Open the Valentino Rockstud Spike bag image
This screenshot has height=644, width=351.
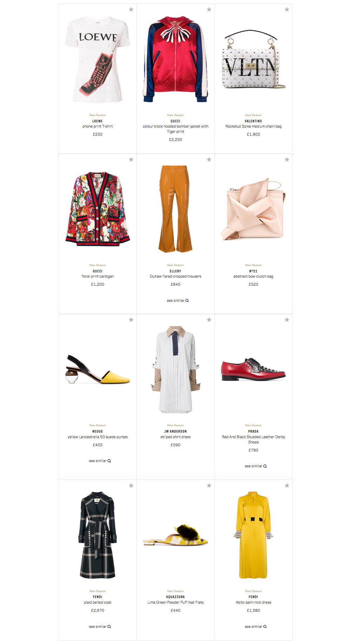[x=253, y=59]
